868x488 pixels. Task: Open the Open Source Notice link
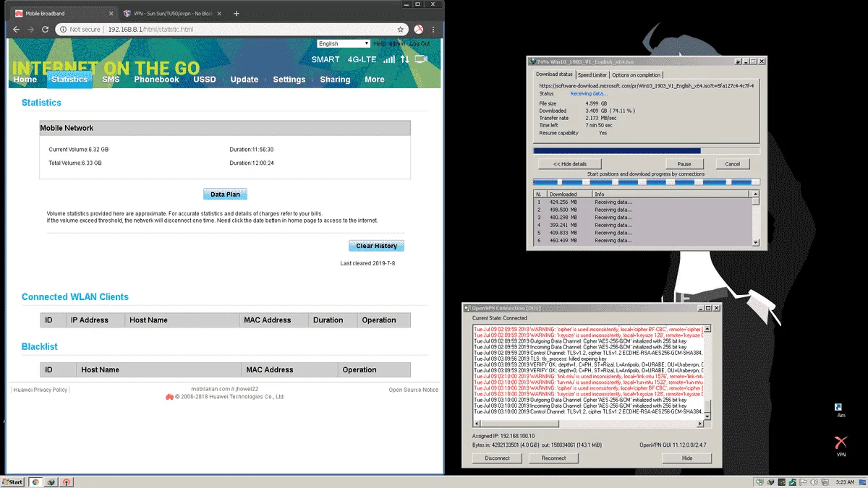(414, 390)
